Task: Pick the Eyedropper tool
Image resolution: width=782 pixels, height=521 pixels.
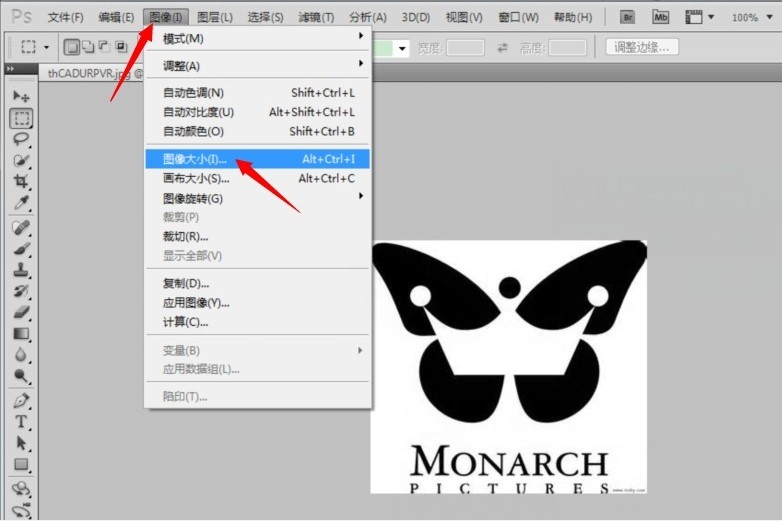Action: tap(21, 203)
